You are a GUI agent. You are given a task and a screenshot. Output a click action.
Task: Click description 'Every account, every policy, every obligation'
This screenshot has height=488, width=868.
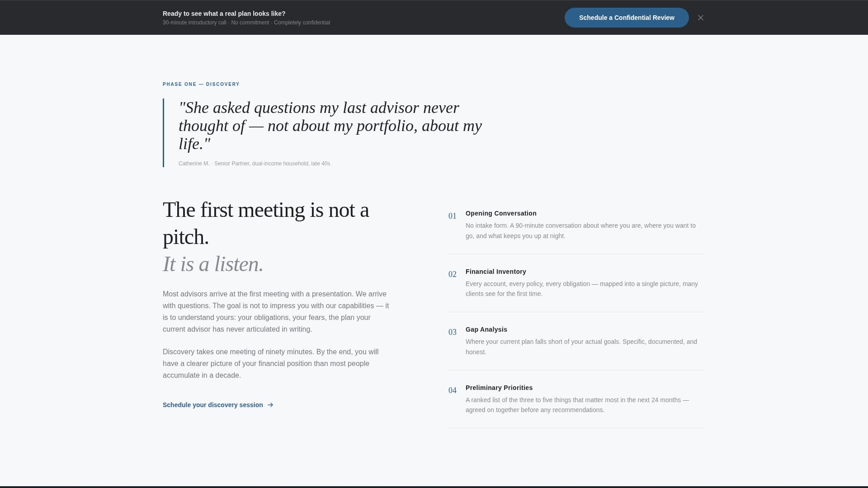582,289
